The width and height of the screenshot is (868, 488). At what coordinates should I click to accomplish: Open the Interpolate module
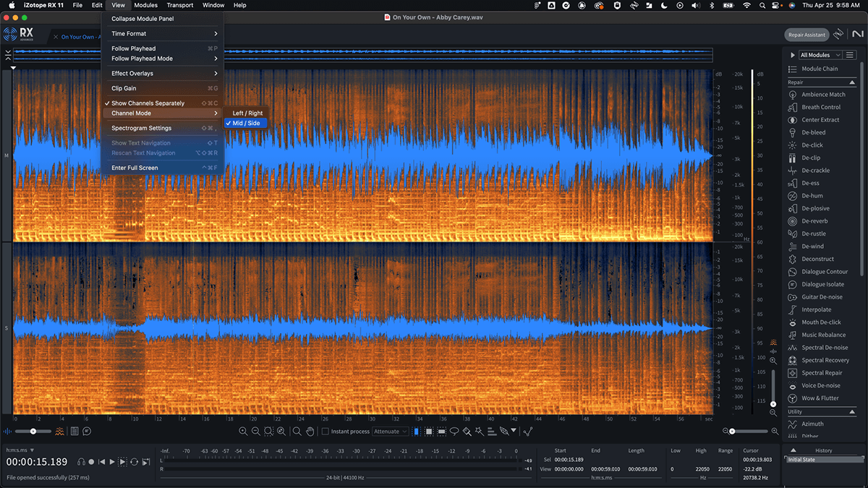[x=817, y=309]
